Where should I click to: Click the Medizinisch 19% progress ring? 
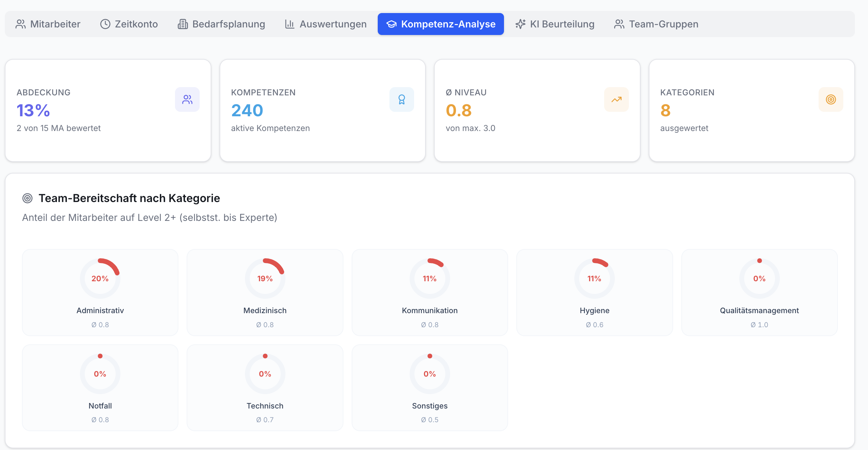[x=265, y=279]
